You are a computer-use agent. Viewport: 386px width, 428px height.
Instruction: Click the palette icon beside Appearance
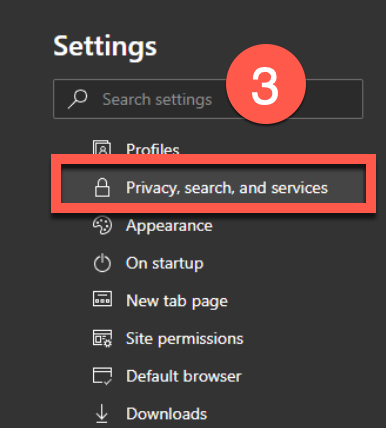(102, 226)
